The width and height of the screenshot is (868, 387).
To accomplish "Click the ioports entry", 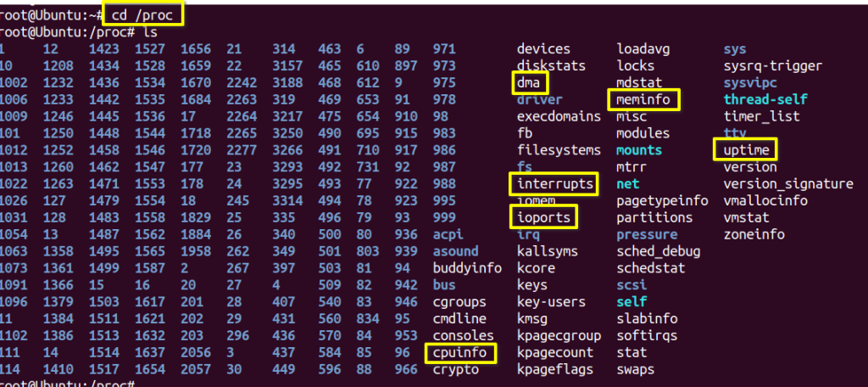I will pos(542,217).
